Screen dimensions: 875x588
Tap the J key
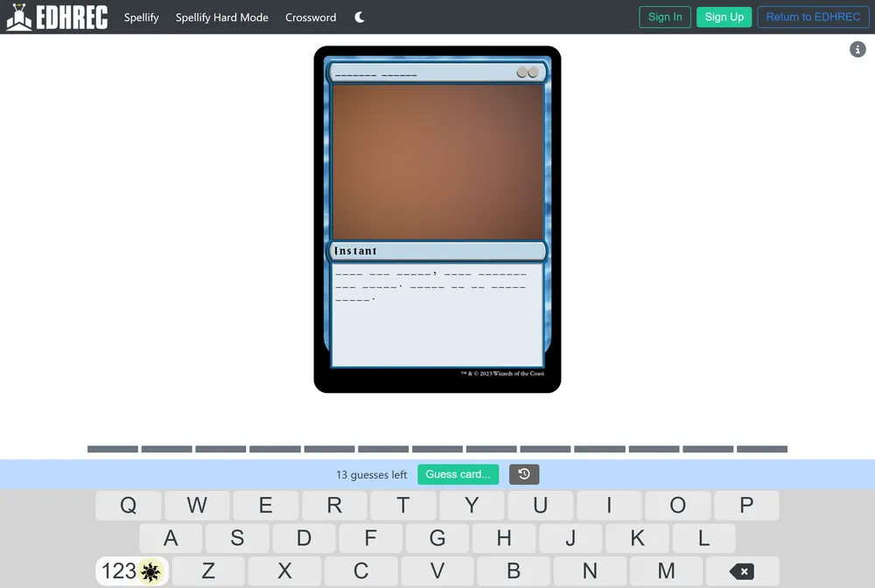point(570,538)
